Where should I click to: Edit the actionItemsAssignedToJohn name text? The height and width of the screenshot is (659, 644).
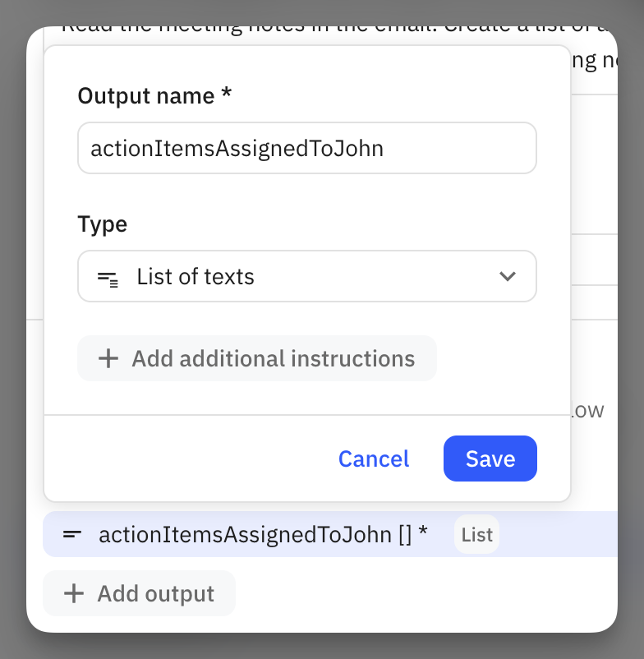click(238, 148)
